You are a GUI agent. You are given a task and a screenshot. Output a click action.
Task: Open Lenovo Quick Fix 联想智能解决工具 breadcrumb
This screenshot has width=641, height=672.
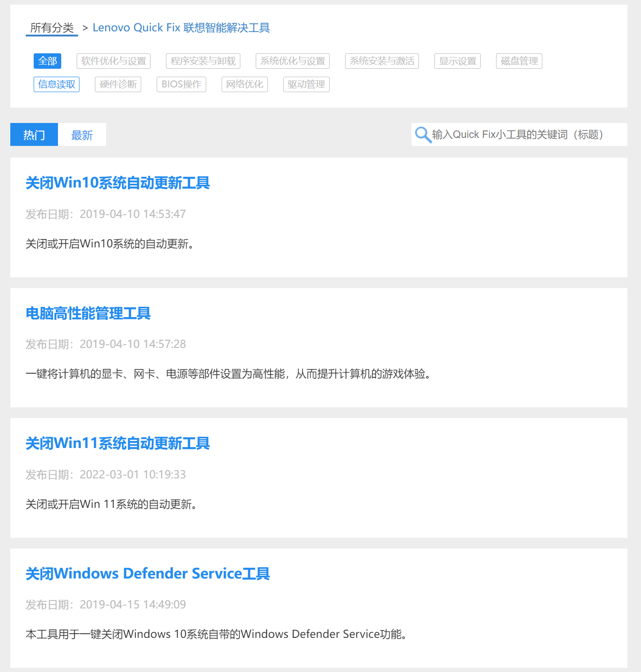(x=181, y=28)
